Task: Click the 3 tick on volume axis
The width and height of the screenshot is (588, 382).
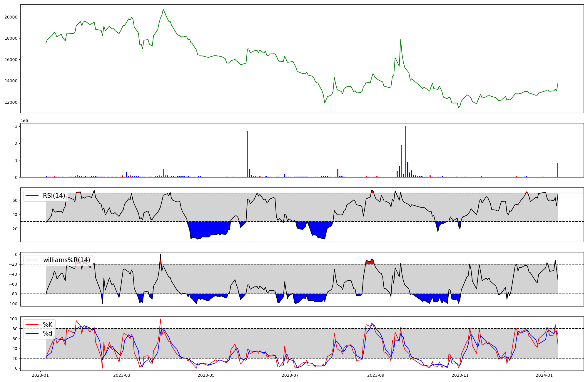Action: click(16, 127)
